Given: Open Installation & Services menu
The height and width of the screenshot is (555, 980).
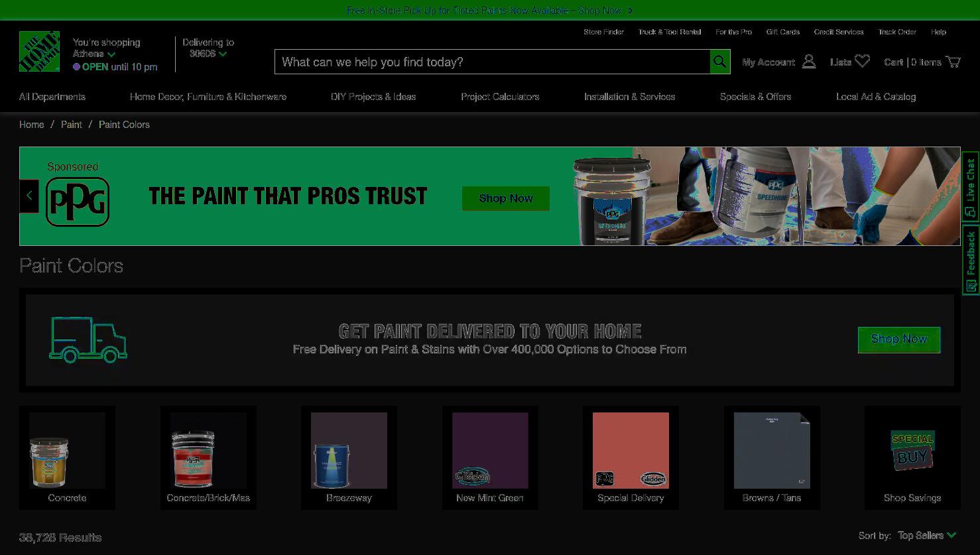Looking at the screenshot, I should (x=629, y=96).
